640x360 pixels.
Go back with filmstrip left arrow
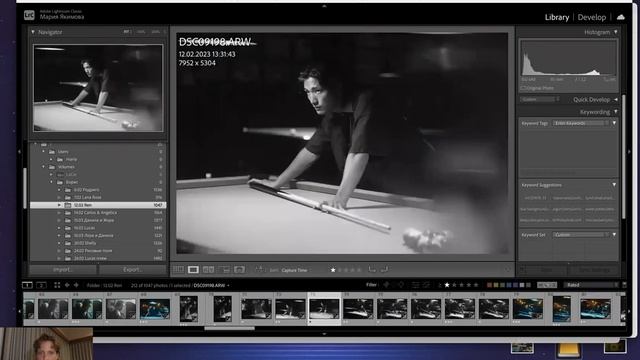[67, 285]
